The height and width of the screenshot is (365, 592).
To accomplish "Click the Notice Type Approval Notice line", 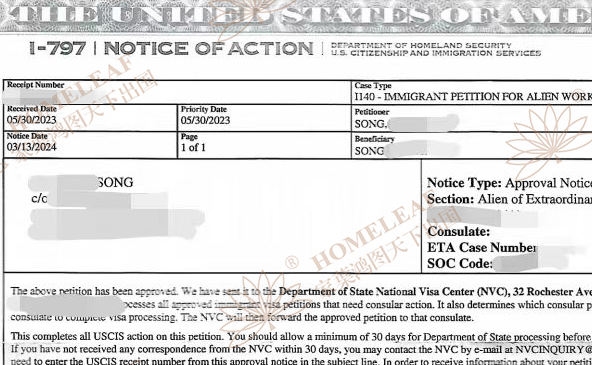I will pyautogui.click(x=509, y=183).
